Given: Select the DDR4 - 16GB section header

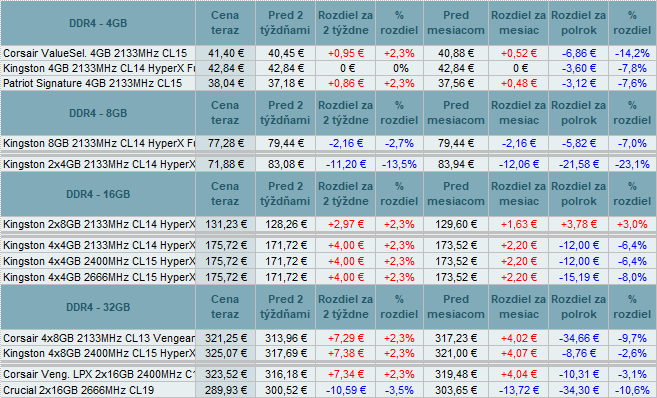Looking at the screenshot, I should 98,194.
